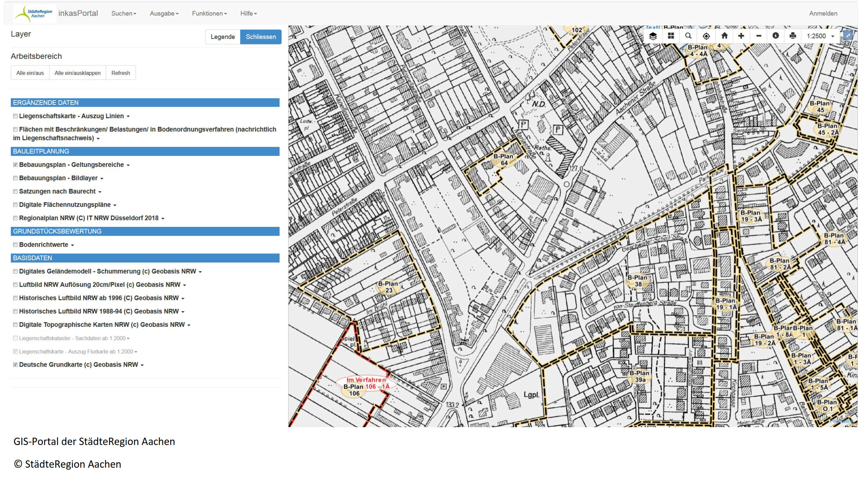Click the magnifying glass search icon on map
868x484 pixels.
[688, 36]
